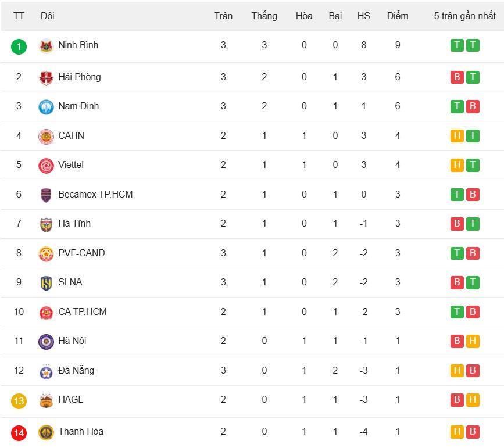Open the Hà Tĩnh team link

click(x=74, y=223)
